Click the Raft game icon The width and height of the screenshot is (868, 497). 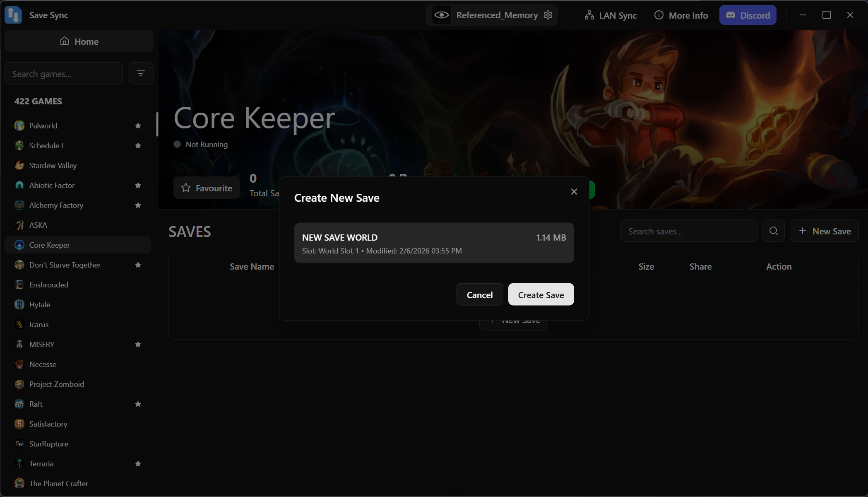click(19, 404)
